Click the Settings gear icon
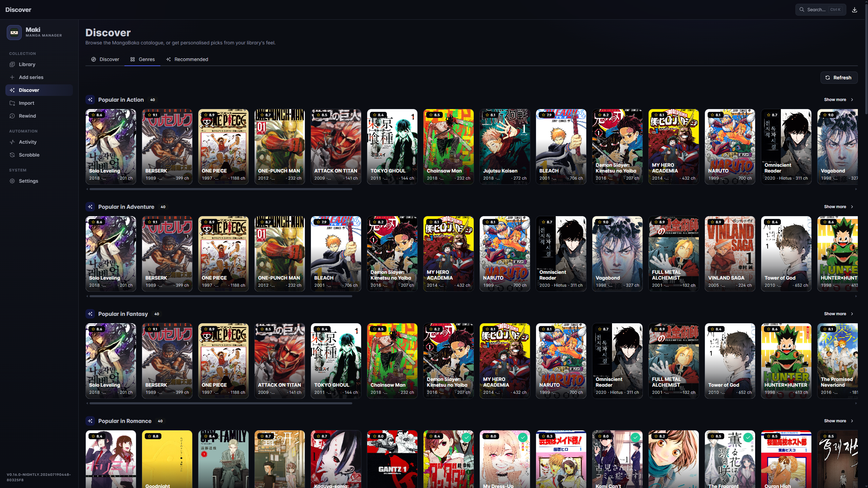 point(12,181)
